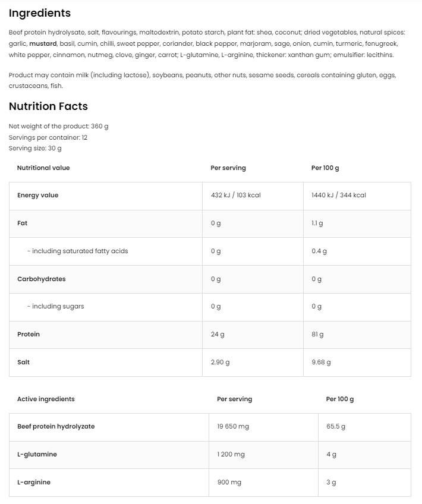Select the Beef protein hydrolyzate row label
Screen dimensions: 422x504
coord(56,427)
